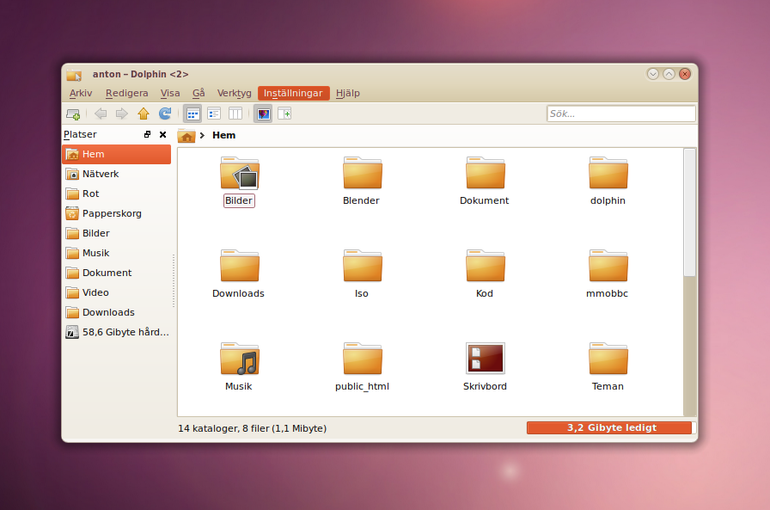Click the Home toolbar icon
This screenshot has height=510, width=770.
point(143,114)
